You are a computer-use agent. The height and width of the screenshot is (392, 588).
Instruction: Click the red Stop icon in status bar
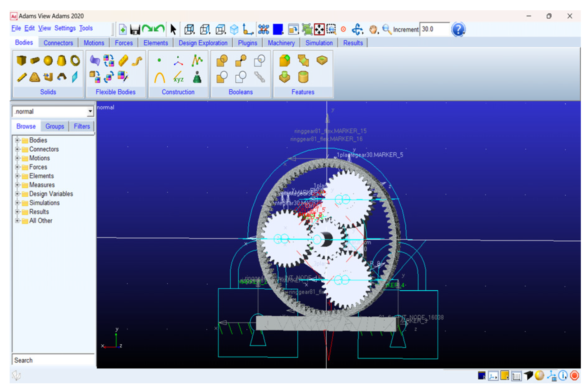[574, 375]
